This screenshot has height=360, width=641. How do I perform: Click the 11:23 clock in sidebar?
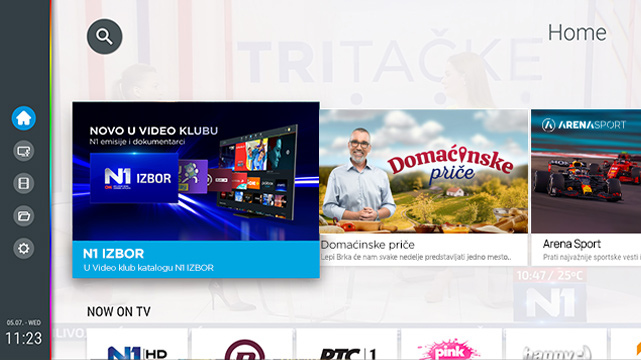[x=23, y=338]
